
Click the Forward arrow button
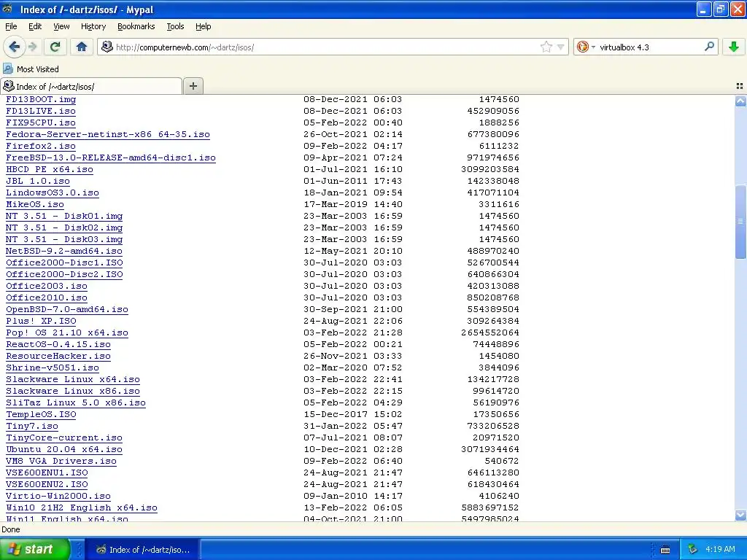pyautogui.click(x=33, y=47)
